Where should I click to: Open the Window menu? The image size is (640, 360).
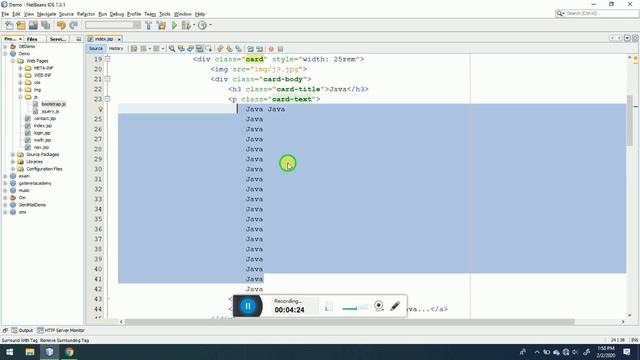click(x=182, y=14)
